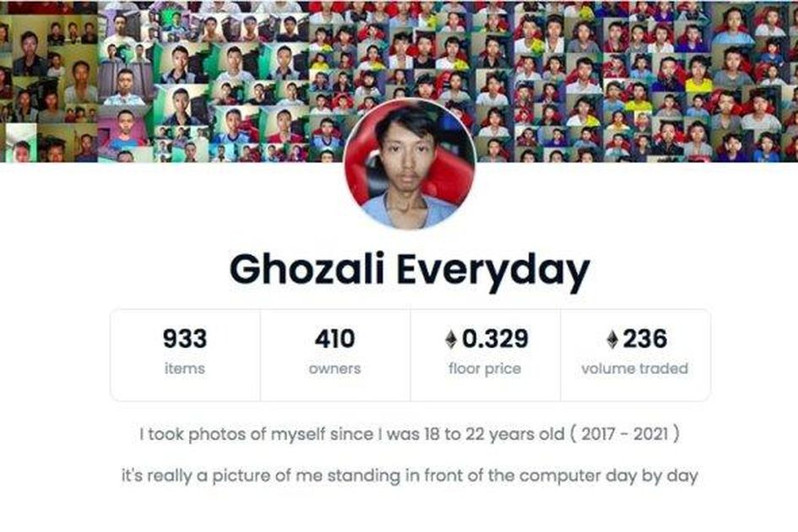The height and width of the screenshot is (532, 798).
Task: Click the description line about the computer
Action: 410,476
